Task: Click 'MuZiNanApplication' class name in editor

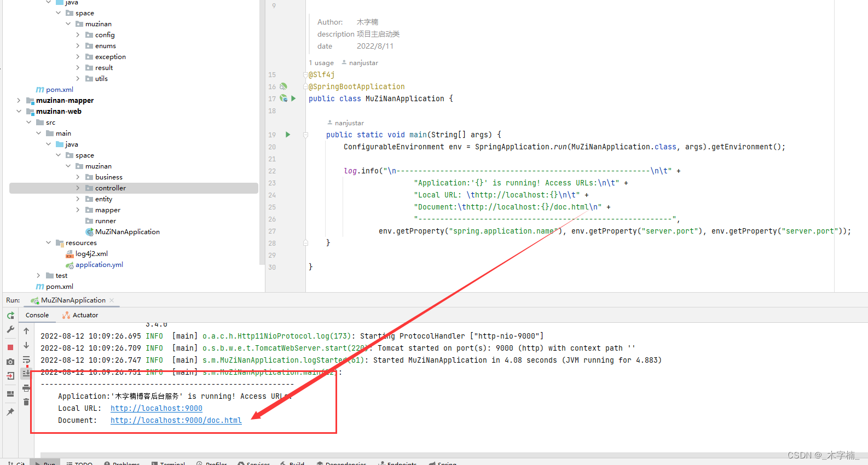Action: 405,98
